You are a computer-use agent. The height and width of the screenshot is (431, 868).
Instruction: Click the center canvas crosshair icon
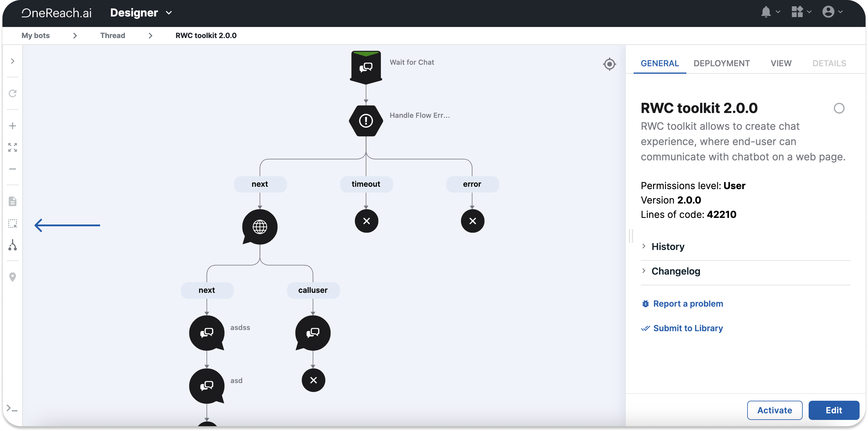[x=609, y=64]
